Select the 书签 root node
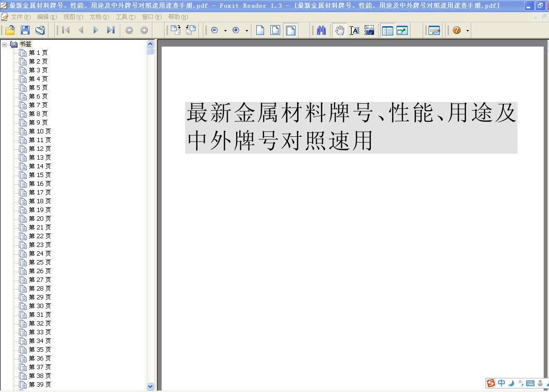The height and width of the screenshot is (392, 549). click(x=26, y=44)
